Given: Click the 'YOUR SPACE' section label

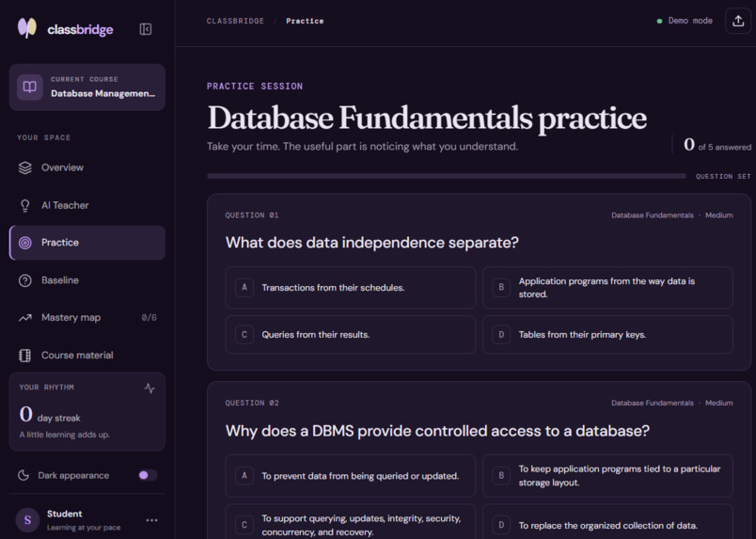Looking at the screenshot, I should [x=44, y=137].
